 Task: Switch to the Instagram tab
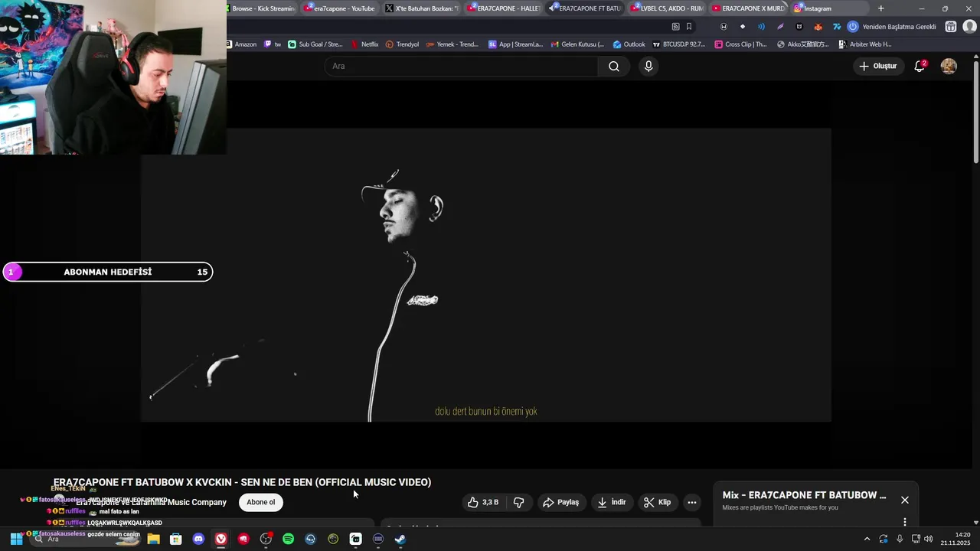pyautogui.click(x=830, y=8)
